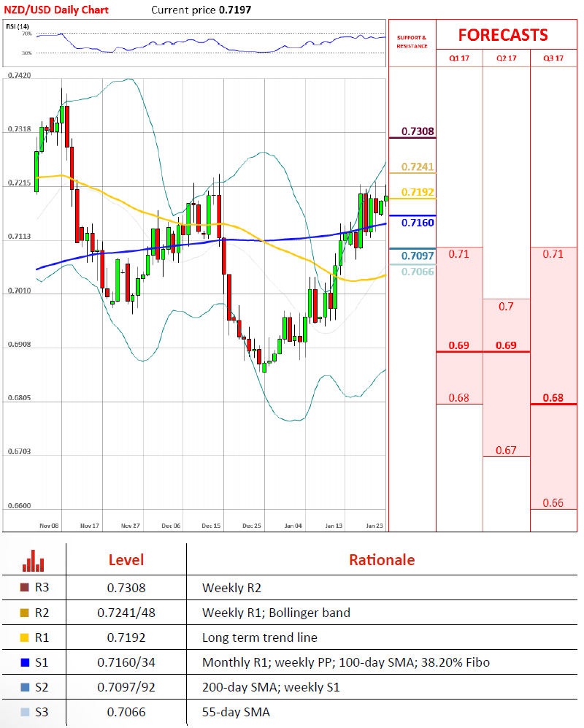This screenshot has height=728, width=584.
Task: Select the R3 dark red color swatch
Action: [x=25, y=587]
